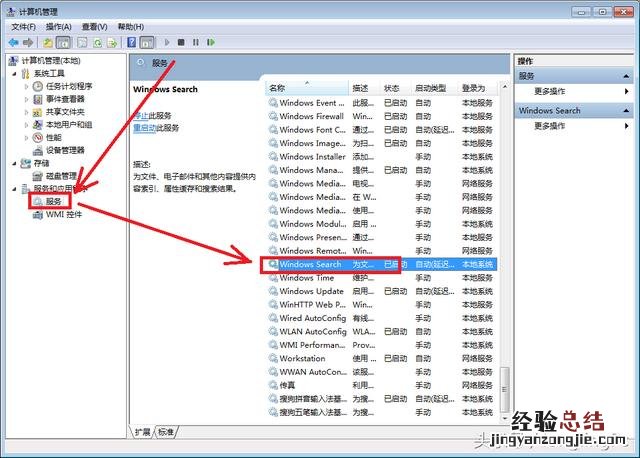The image size is (640, 458).
Task: Click the Forward arrow toolbar icon
Action: [x=28, y=42]
